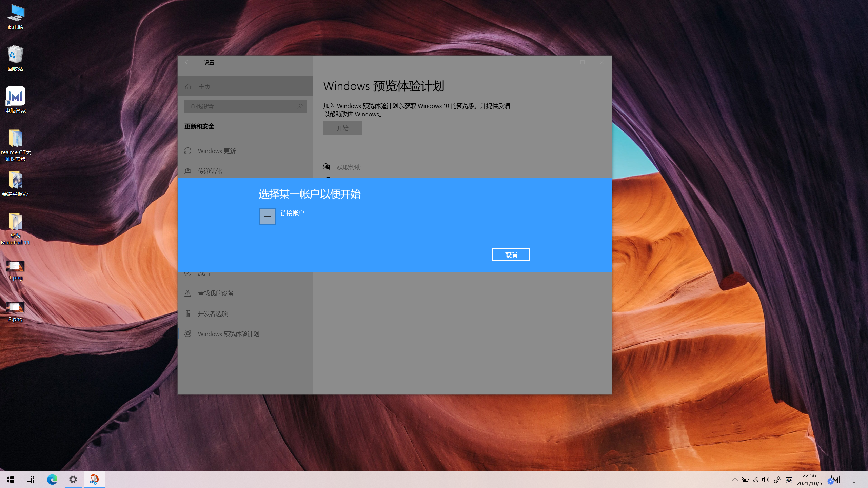Open Task View from the taskbar
The width and height of the screenshot is (868, 488).
[x=31, y=480]
